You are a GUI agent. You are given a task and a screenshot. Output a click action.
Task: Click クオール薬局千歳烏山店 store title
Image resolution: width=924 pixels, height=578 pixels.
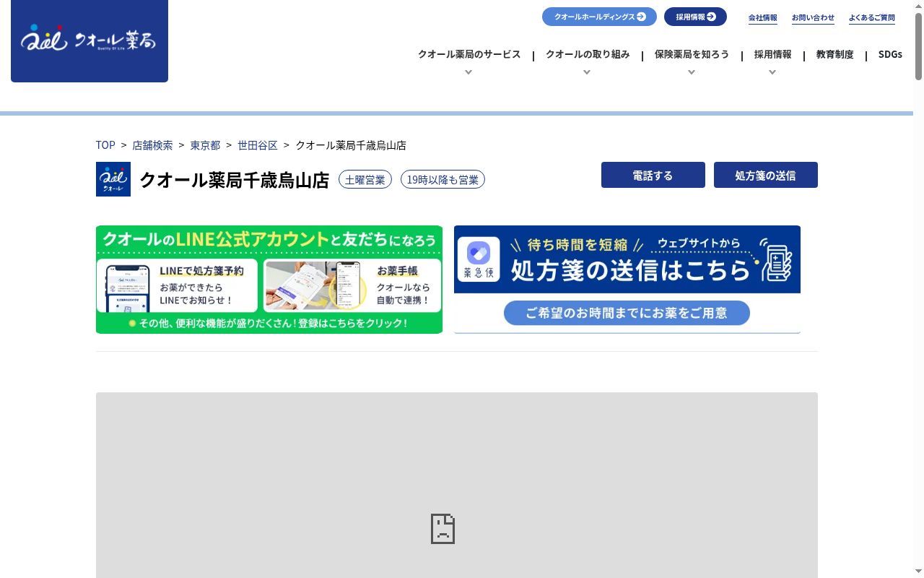coord(234,180)
